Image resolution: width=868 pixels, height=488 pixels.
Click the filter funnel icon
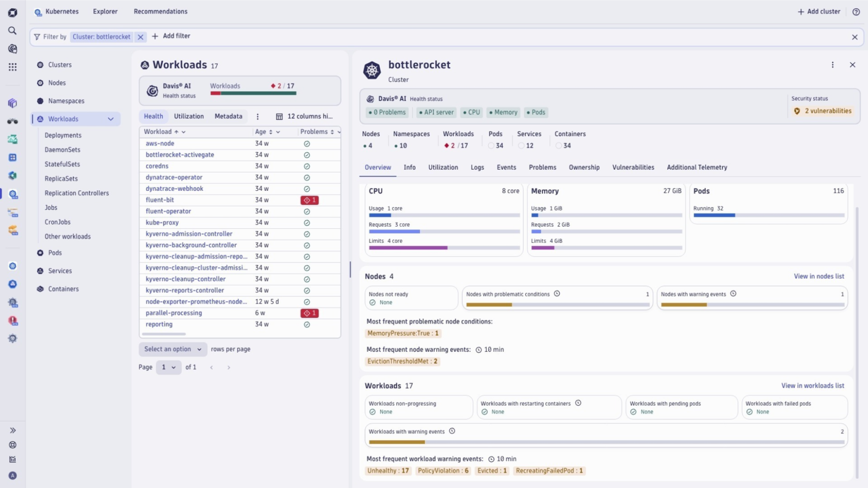coord(37,37)
